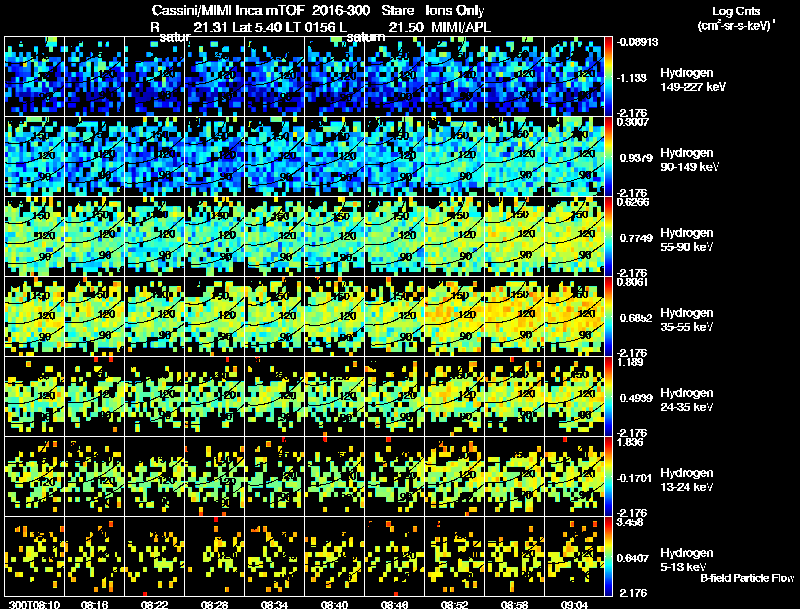This screenshot has height=609, width=800.
Task: Click the Hydrogen 35-55 keV row label
Action: point(687,320)
